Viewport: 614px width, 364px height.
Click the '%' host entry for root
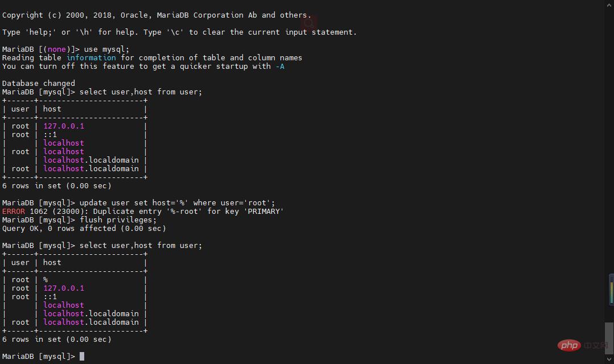(x=46, y=280)
